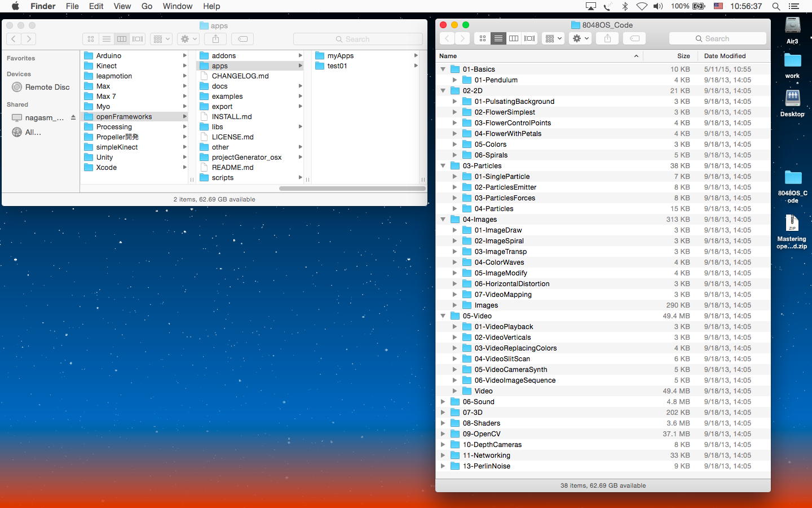
Task: Expand the 06-Sound folder
Action: [x=443, y=402]
